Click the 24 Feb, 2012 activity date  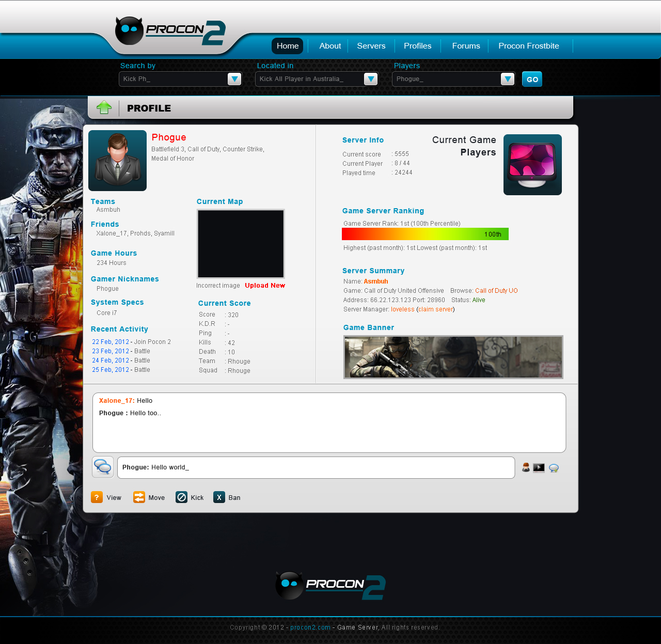pyautogui.click(x=111, y=360)
